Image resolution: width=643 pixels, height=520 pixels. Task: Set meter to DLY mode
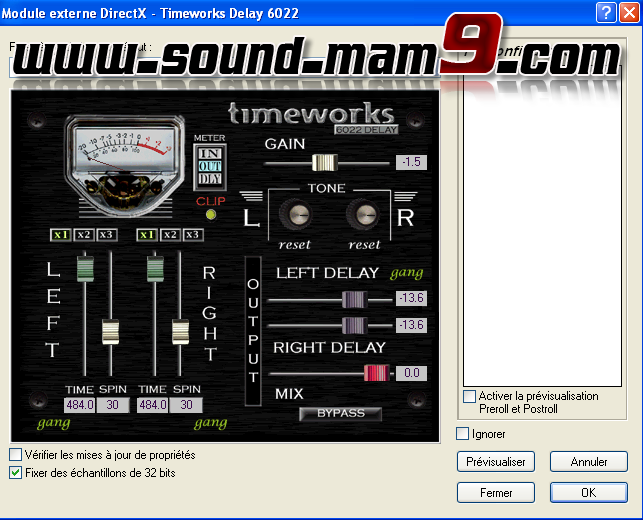coord(210,179)
